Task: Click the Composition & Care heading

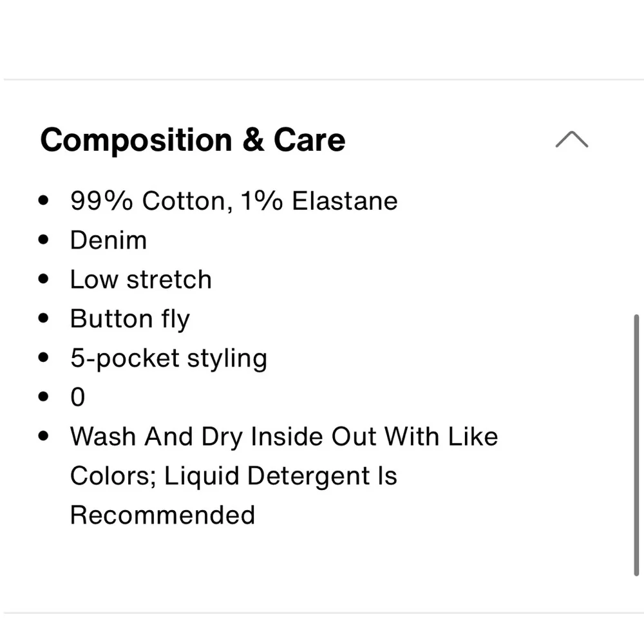Action: click(x=193, y=140)
